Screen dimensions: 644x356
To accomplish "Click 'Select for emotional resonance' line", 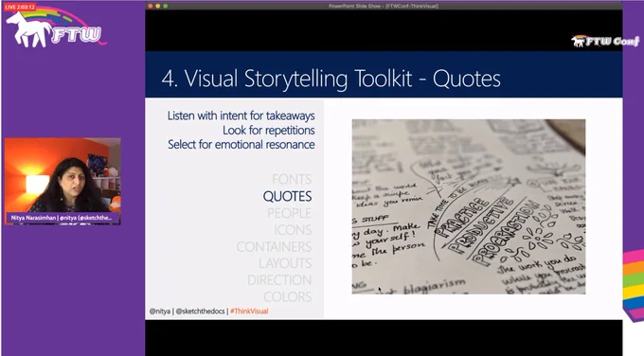I will [241, 145].
